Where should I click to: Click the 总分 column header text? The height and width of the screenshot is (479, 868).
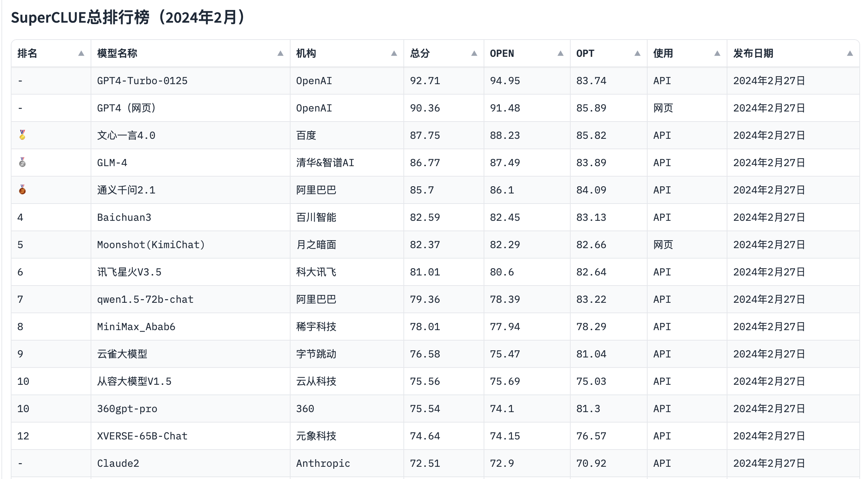[420, 54]
